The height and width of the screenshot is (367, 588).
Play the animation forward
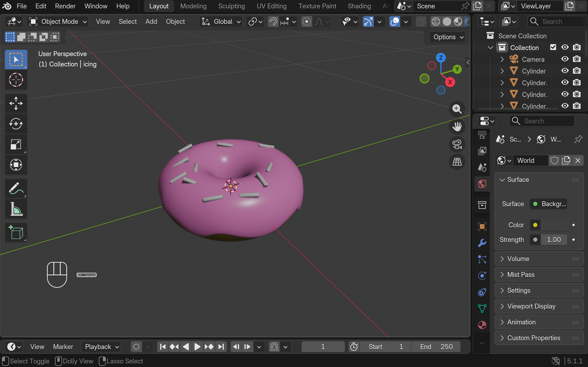tap(197, 347)
